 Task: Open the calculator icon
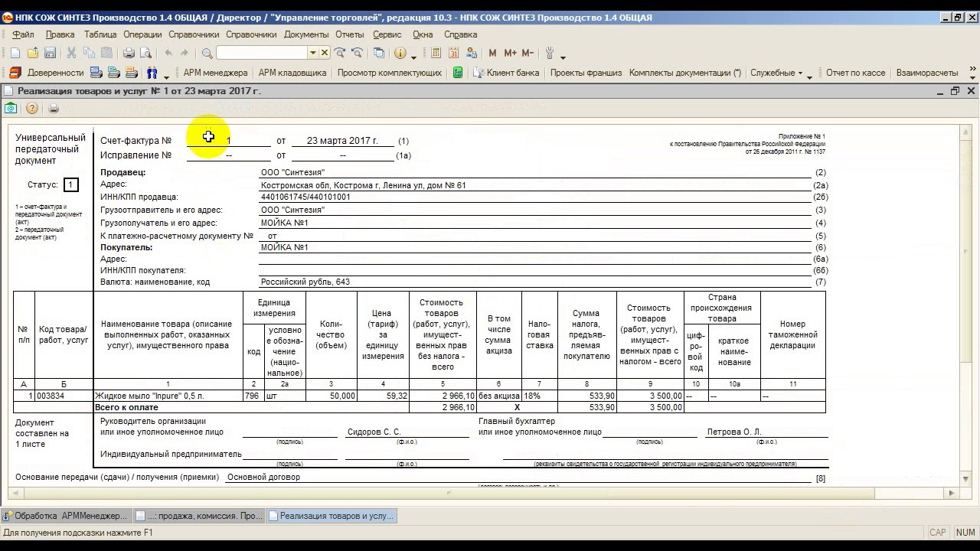coord(436,53)
